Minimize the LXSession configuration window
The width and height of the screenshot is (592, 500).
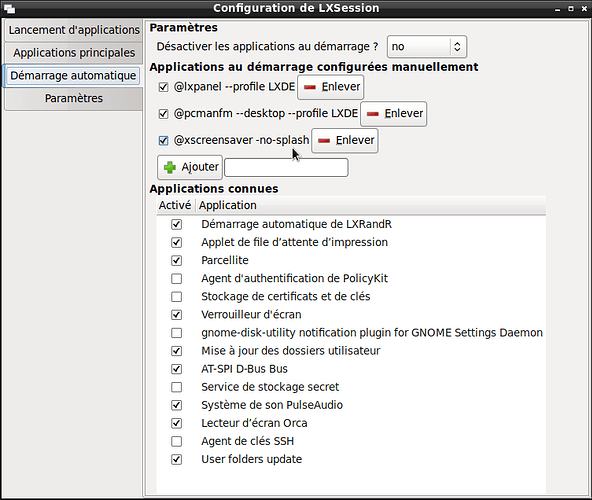[558, 9]
